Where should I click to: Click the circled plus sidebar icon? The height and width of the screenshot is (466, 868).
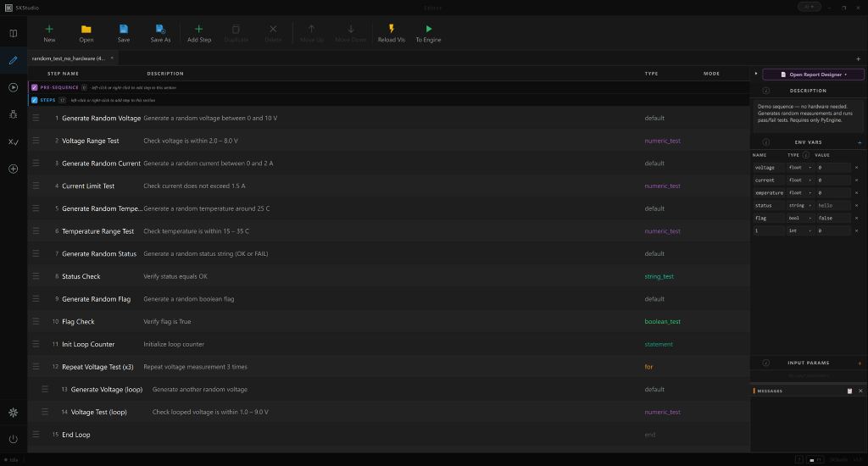14,169
